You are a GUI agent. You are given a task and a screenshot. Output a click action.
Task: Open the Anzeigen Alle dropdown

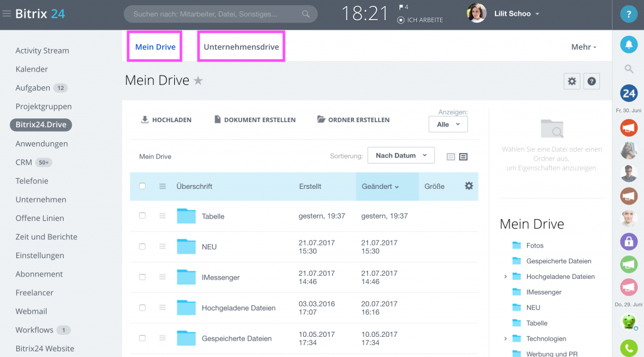tap(448, 124)
